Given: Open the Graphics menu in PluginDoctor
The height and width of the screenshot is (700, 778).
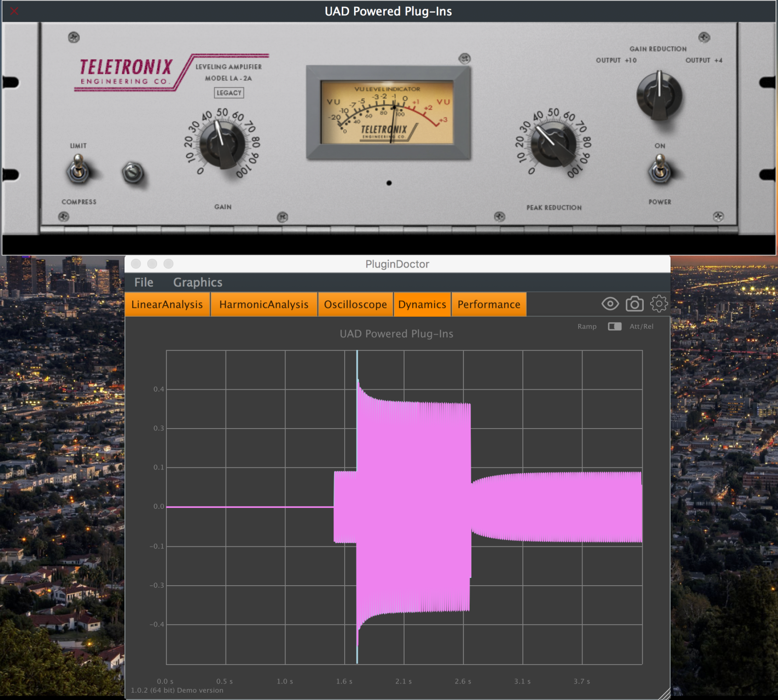Looking at the screenshot, I should 197,282.
